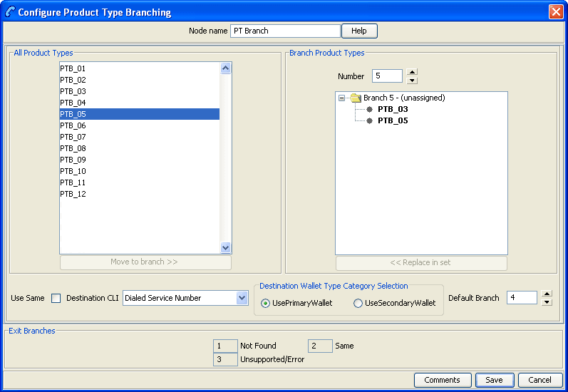The height and width of the screenshot is (392, 568).
Task: Cancel the configuration dialog
Action: (x=540, y=380)
